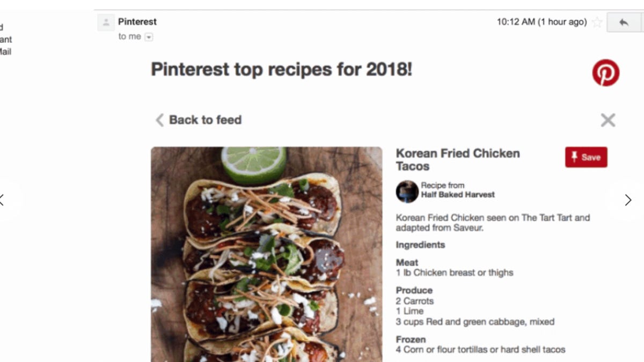Star the Pinterest email
The width and height of the screenshot is (644, 362).
(x=597, y=23)
